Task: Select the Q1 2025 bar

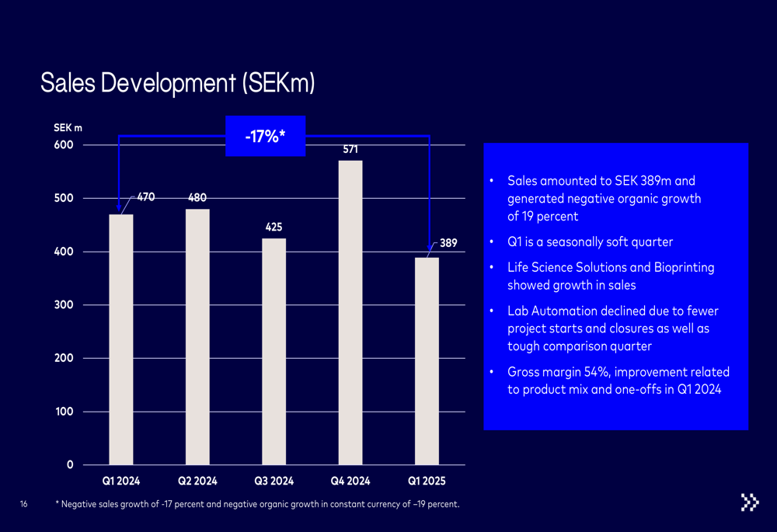Action: pyautogui.click(x=427, y=361)
